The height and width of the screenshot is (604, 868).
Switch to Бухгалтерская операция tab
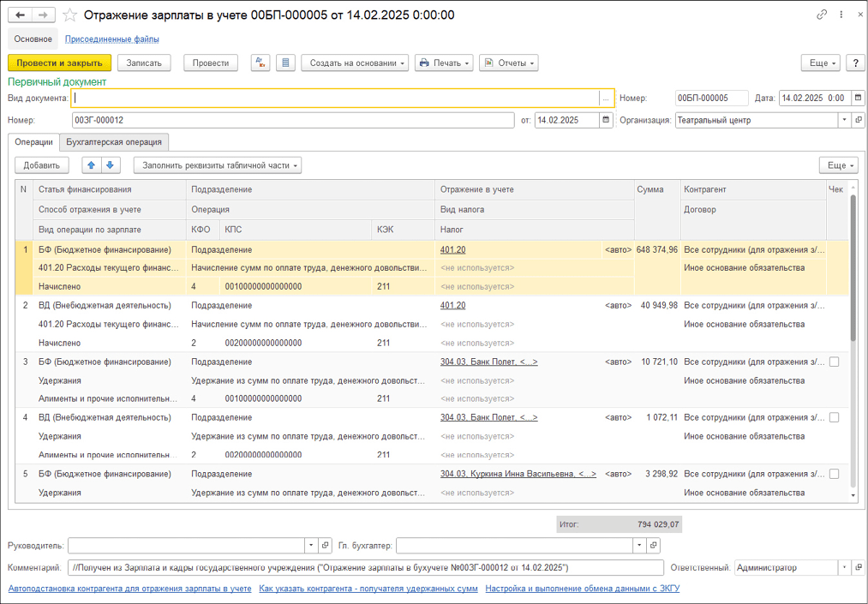point(114,142)
